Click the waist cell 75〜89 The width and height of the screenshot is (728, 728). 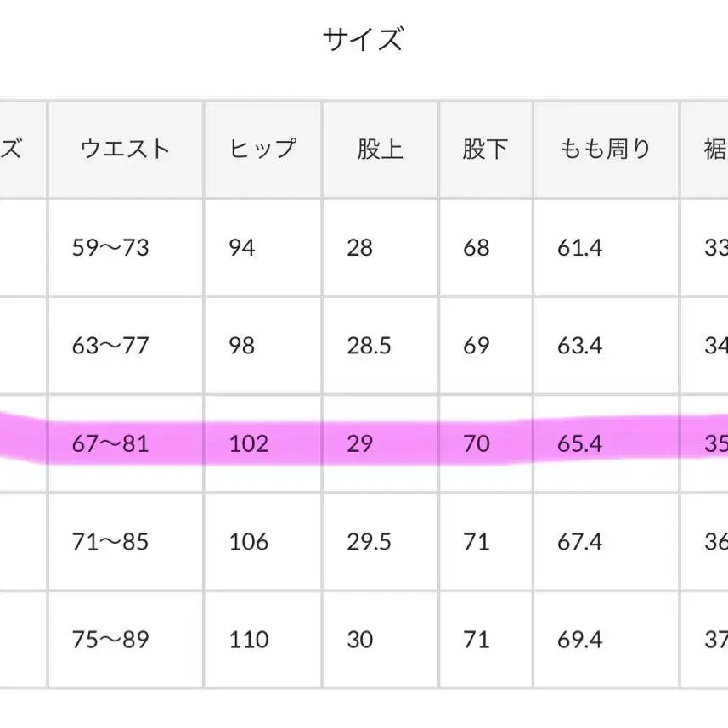click(110, 639)
